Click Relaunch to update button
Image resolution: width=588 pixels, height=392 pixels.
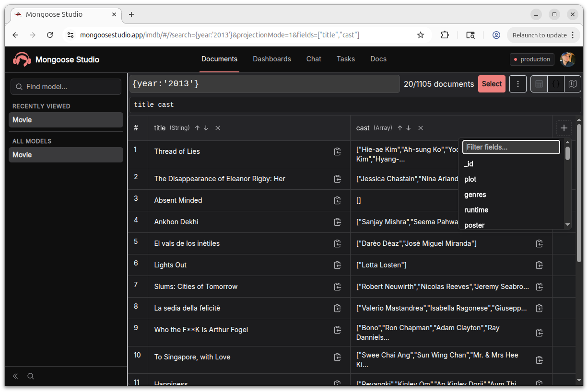543,35
